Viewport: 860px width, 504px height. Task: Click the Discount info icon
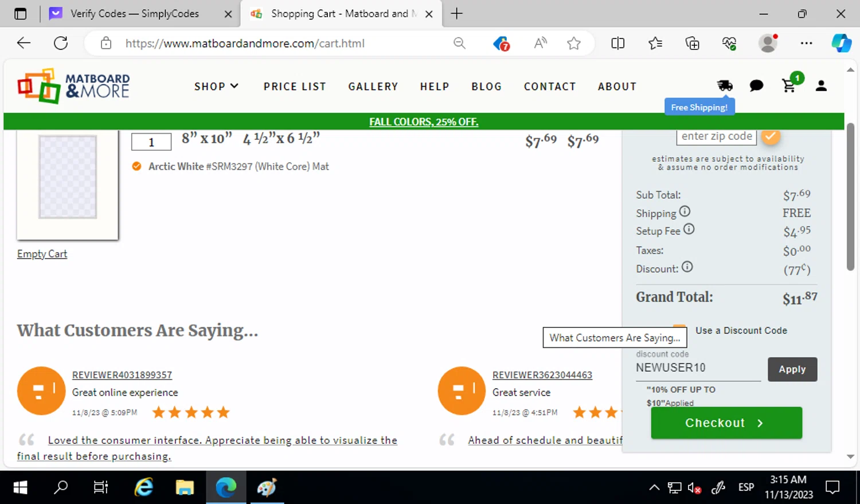[687, 267]
